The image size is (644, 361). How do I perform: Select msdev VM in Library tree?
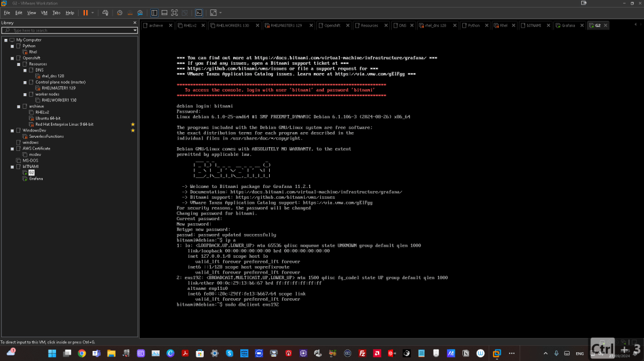(35, 155)
